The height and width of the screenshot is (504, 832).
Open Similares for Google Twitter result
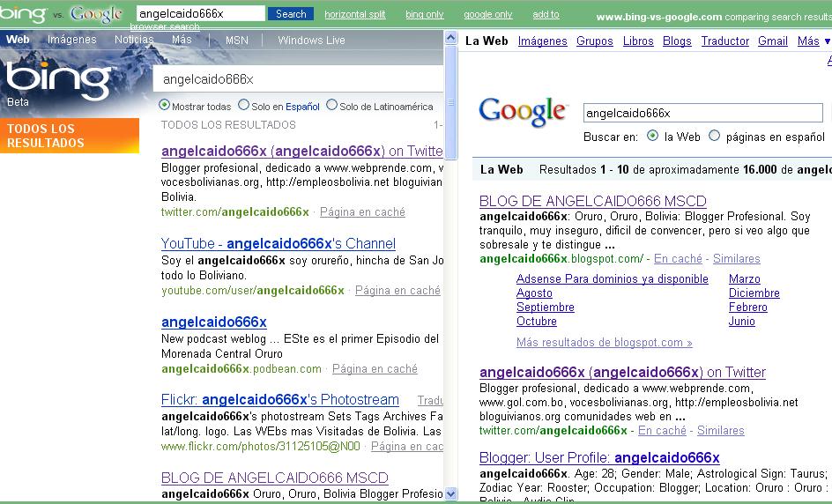tap(721, 430)
